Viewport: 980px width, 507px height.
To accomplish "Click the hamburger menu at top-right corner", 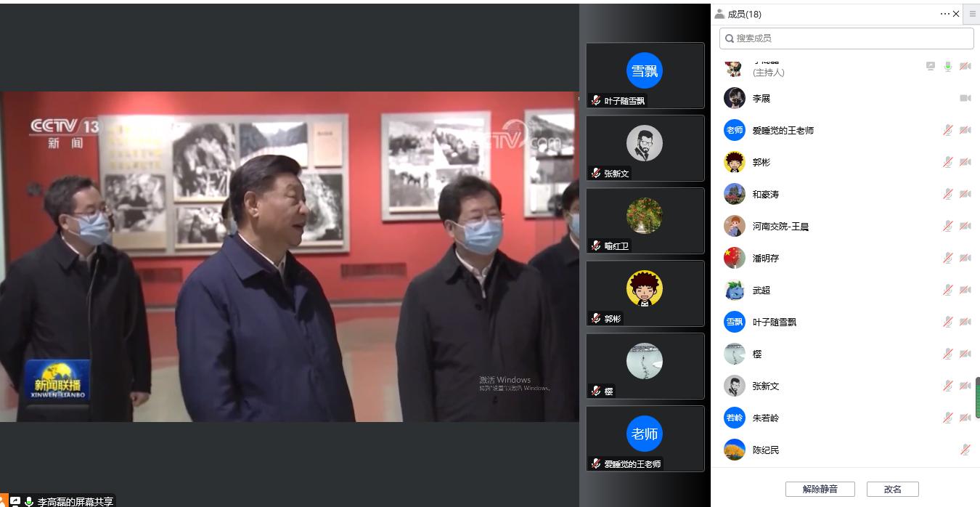I will click(x=973, y=14).
